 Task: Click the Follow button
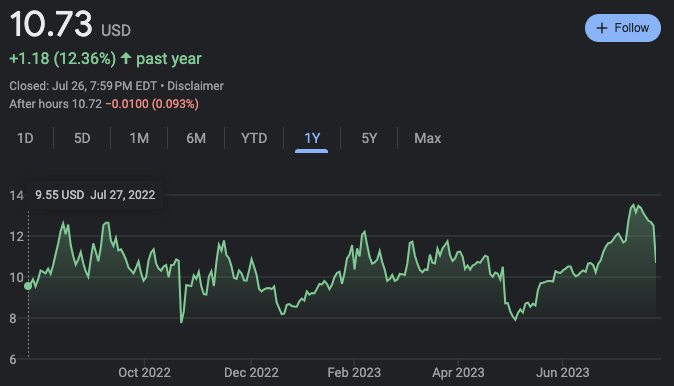tap(622, 28)
